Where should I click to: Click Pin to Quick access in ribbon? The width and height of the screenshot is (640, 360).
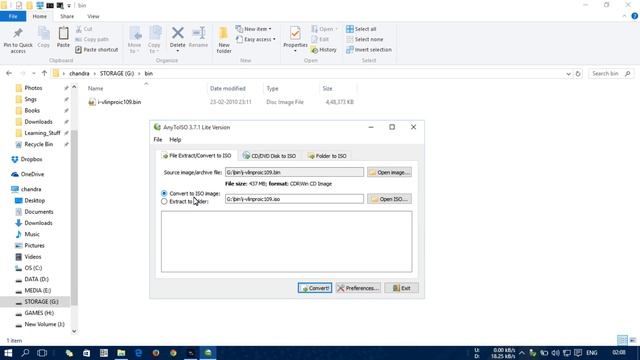pos(18,41)
